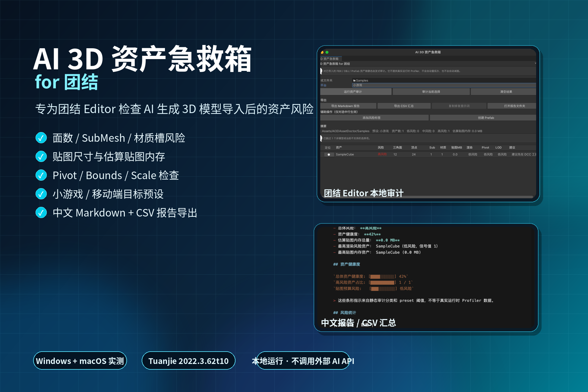The image size is (588, 392).
Task: Click the 创建 Prefab button
Action: (x=483, y=118)
